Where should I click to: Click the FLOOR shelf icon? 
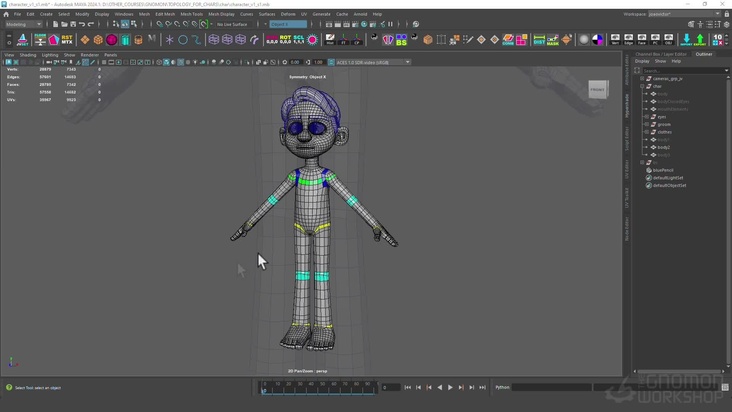[41, 40]
